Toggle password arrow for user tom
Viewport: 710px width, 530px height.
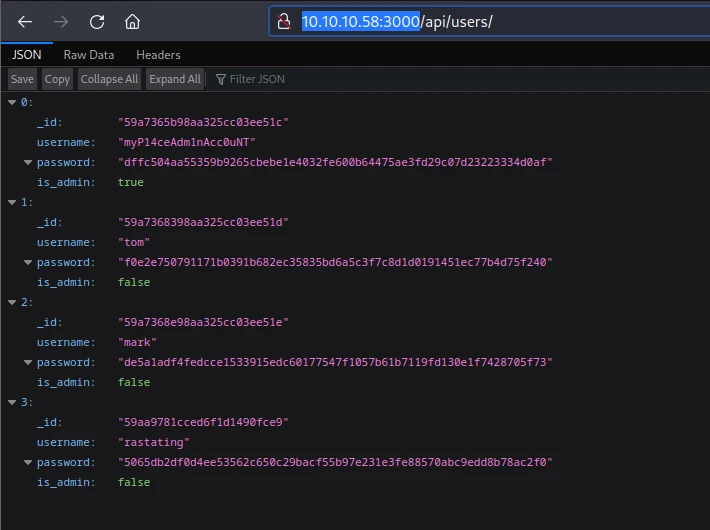(28, 262)
